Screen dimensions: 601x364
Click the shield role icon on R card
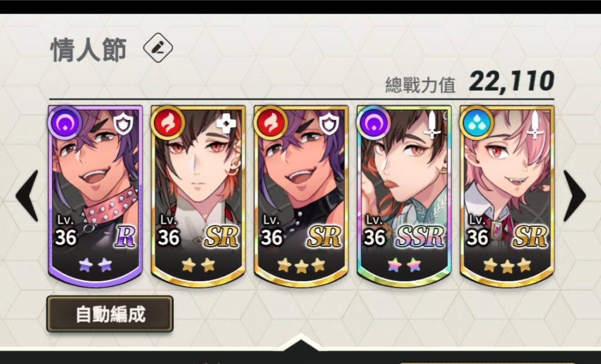point(123,124)
